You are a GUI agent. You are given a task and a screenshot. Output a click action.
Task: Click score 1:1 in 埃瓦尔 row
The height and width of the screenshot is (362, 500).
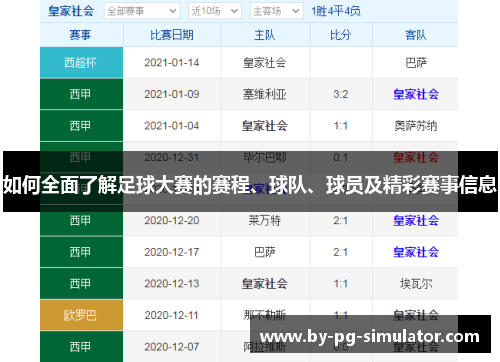click(x=341, y=284)
